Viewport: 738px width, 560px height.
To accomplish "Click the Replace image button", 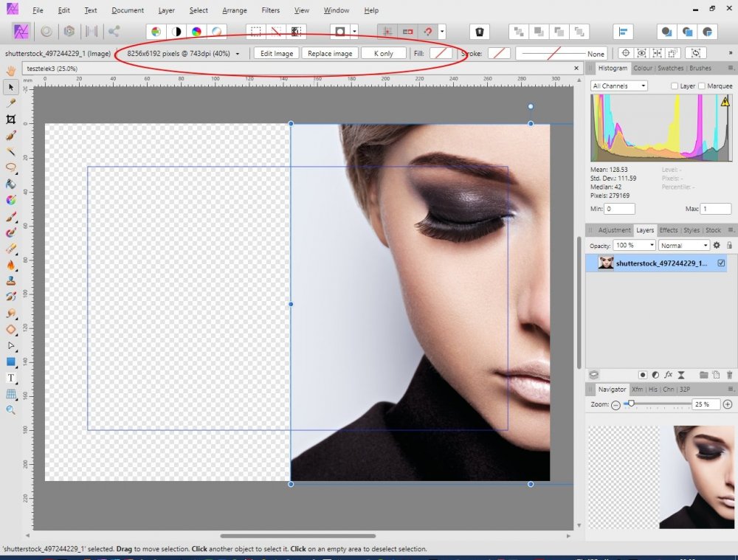I will (330, 53).
